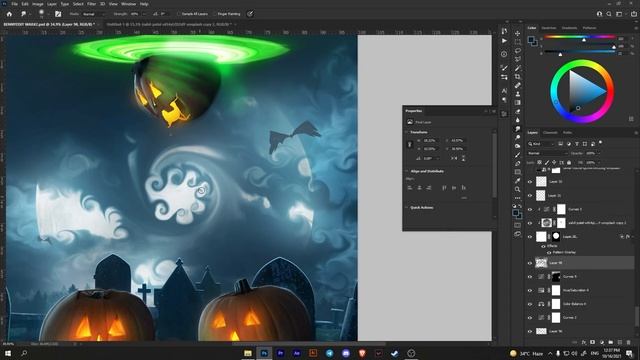Open the Image menu

coord(38,4)
